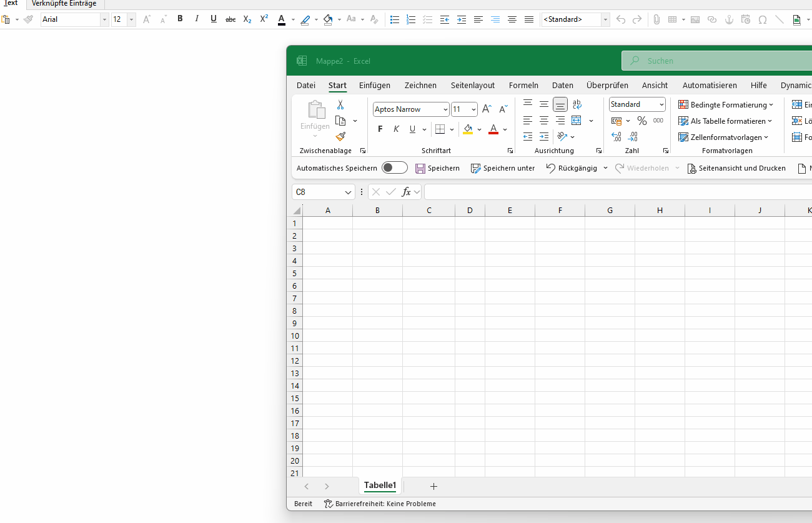Open the Standard number format dropdown
This screenshot has width=812, height=523.
[x=661, y=104]
